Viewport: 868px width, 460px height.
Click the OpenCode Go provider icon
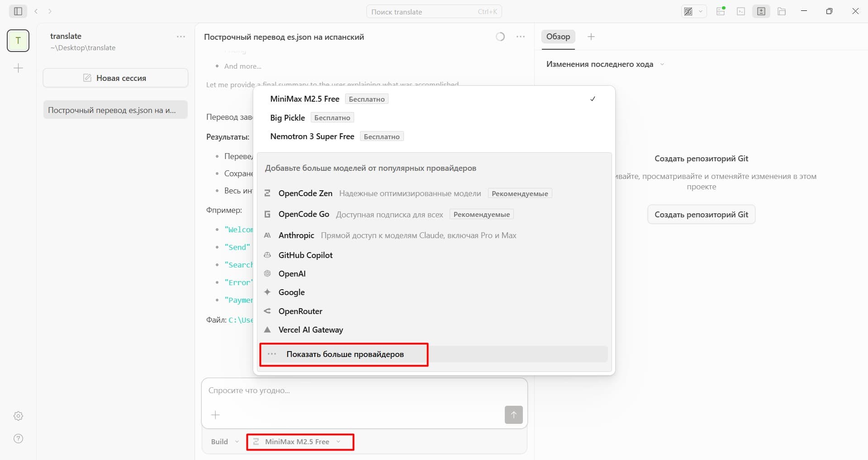click(267, 214)
